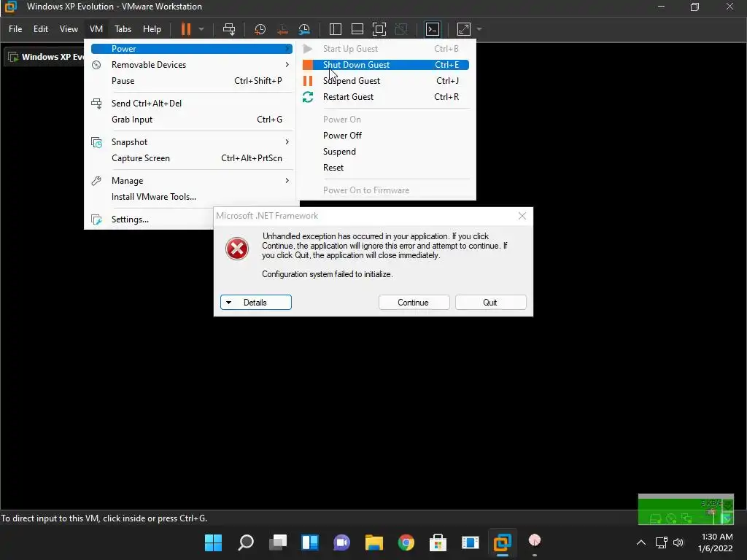Click Continue in the .NET Framework dialog

click(414, 303)
